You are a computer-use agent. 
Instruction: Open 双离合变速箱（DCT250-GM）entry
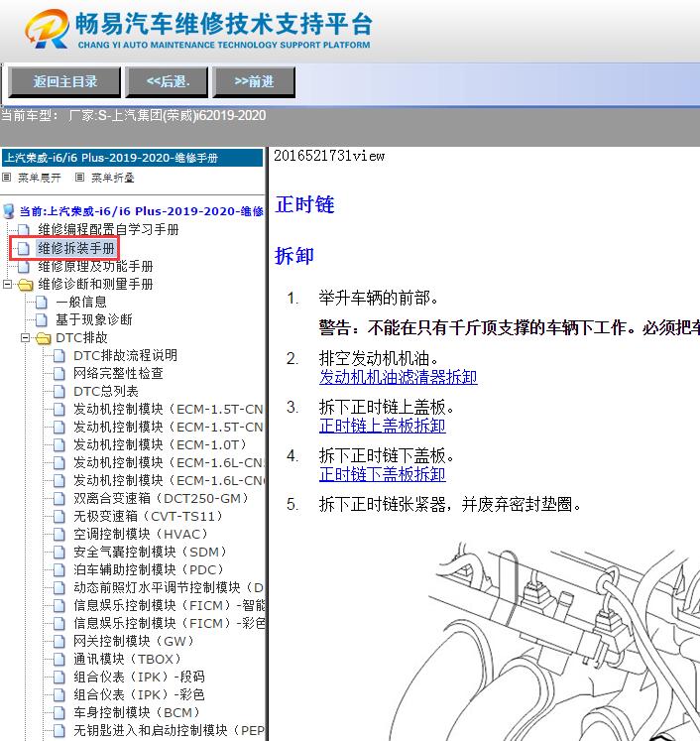(161, 498)
